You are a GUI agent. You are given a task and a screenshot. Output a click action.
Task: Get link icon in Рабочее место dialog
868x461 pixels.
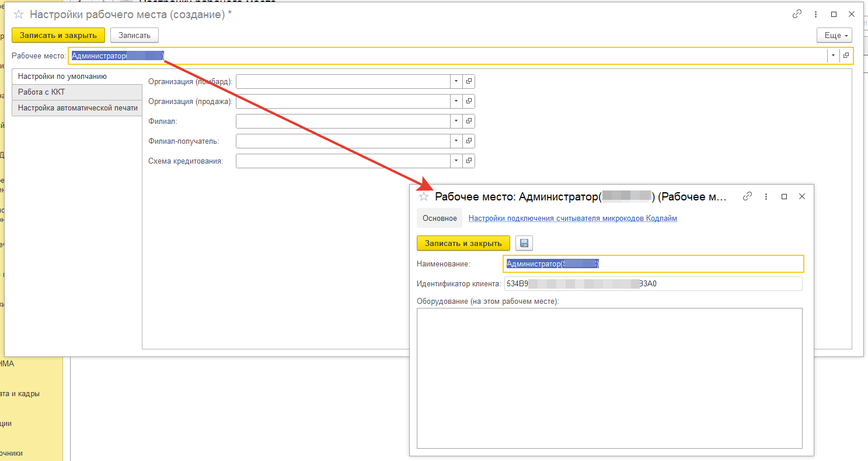(747, 196)
